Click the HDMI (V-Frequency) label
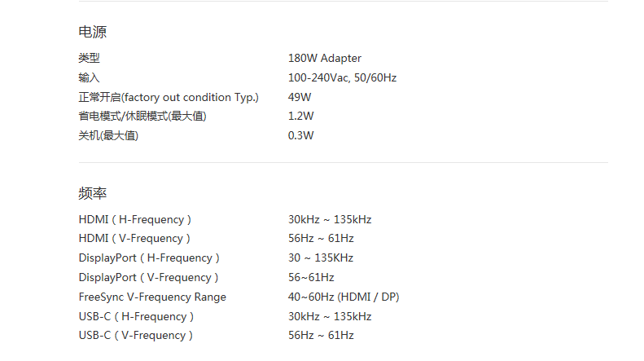Image resolution: width=644 pixels, height=361 pixels. [x=134, y=239]
